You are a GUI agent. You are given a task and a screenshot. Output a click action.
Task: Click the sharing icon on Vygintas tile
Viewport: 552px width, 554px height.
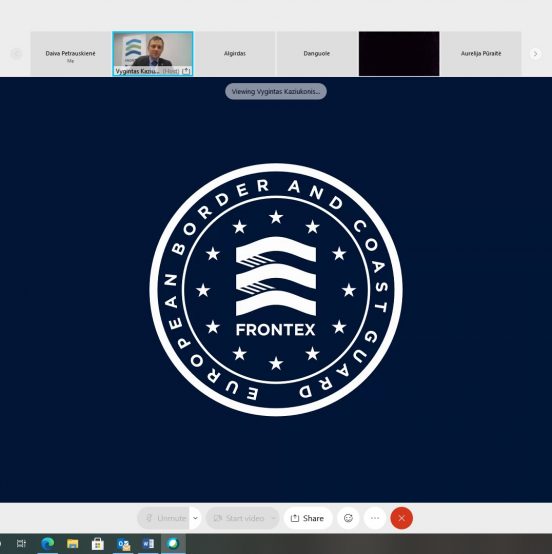point(186,71)
